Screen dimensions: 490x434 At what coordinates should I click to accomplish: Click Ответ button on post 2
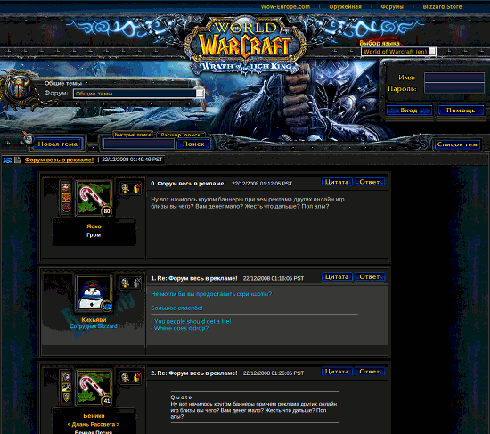[369, 371]
